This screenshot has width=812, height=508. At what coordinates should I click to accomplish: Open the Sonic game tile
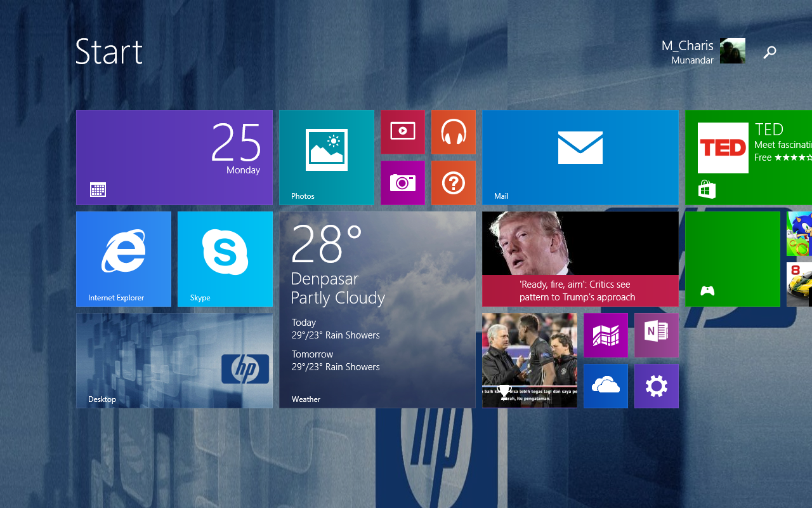[799, 234]
